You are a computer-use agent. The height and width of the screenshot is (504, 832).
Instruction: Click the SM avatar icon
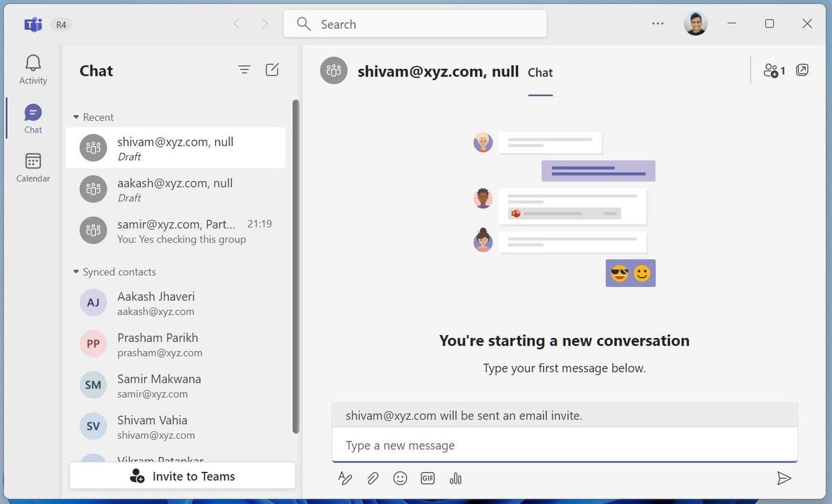coord(93,385)
